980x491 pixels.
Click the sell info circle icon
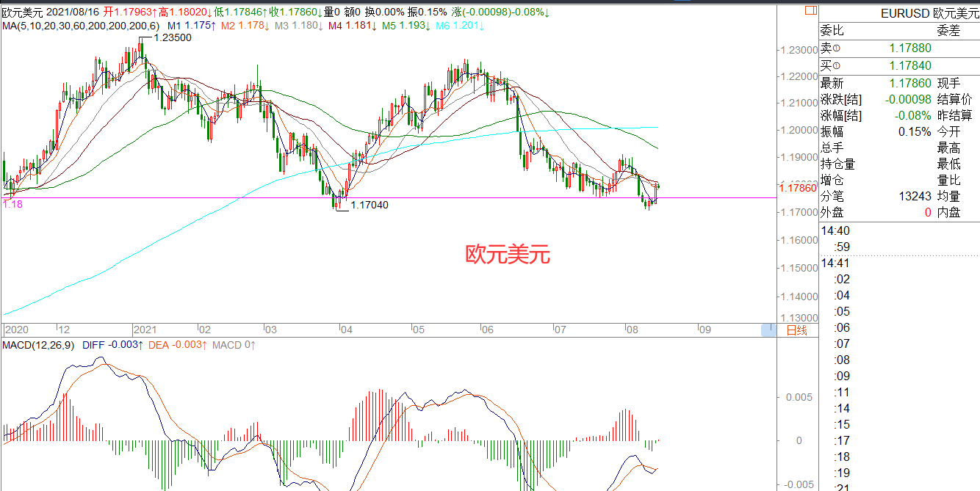[x=836, y=48]
